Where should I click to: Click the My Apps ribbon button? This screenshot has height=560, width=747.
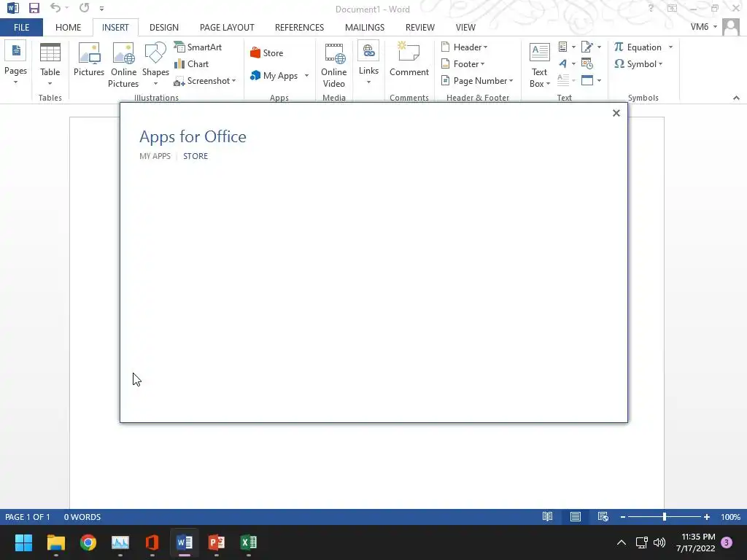tap(274, 76)
